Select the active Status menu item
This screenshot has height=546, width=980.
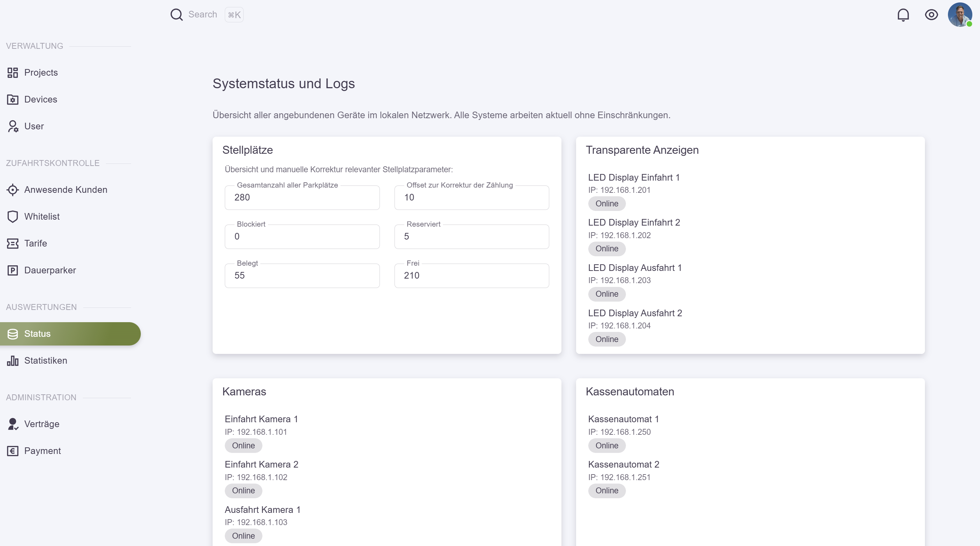37,334
